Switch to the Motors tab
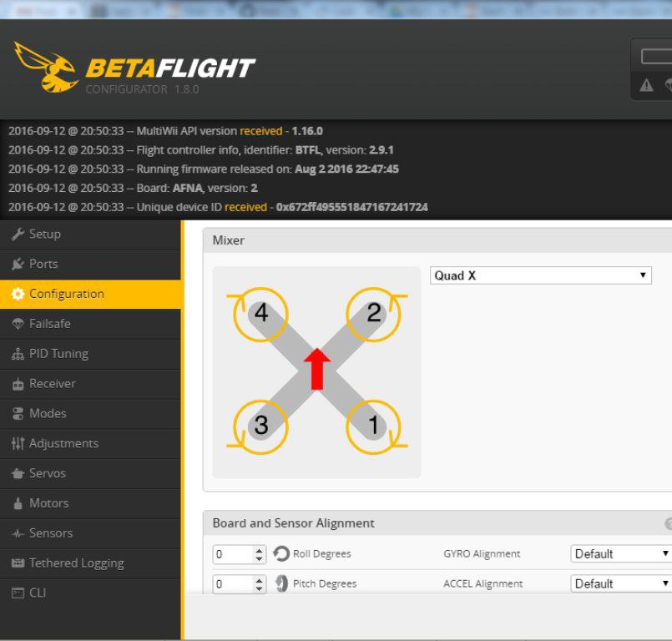672x641 pixels. pyautogui.click(x=48, y=503)
